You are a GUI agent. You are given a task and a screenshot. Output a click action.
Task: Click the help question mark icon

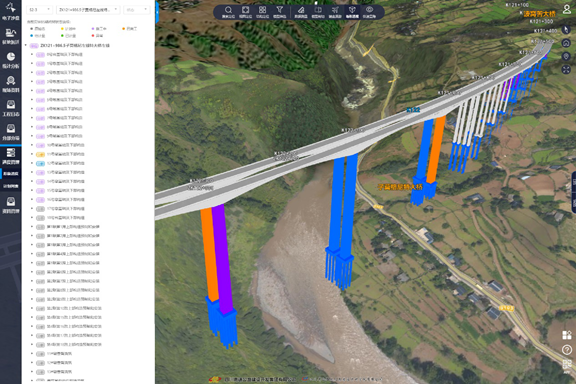(567, 349)
